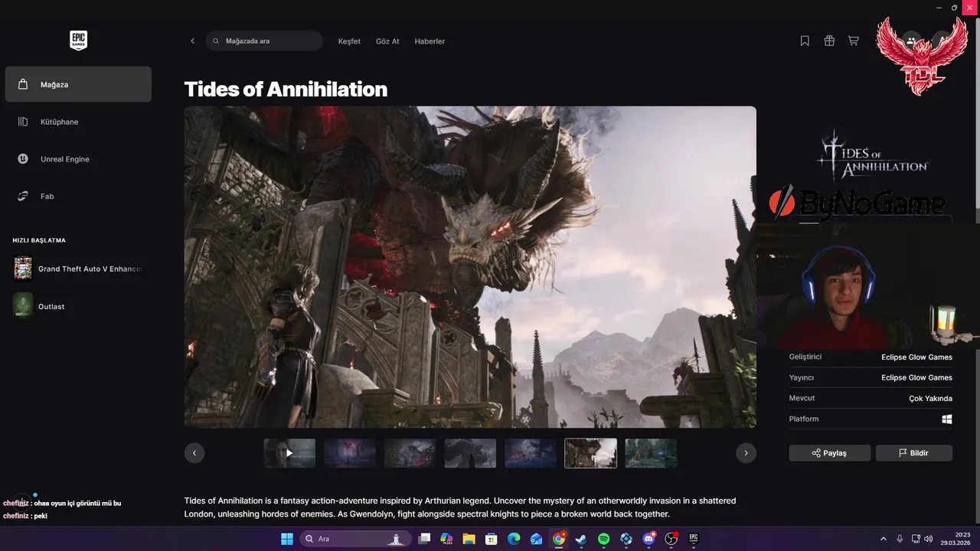Open the gift redeem icon
This screenshot has height=551, width=980.
(829, 41)
